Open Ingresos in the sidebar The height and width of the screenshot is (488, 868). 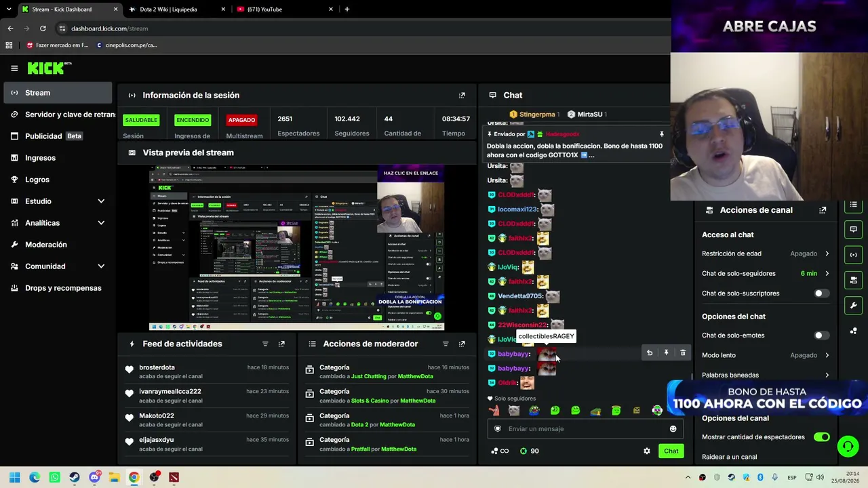58,158
